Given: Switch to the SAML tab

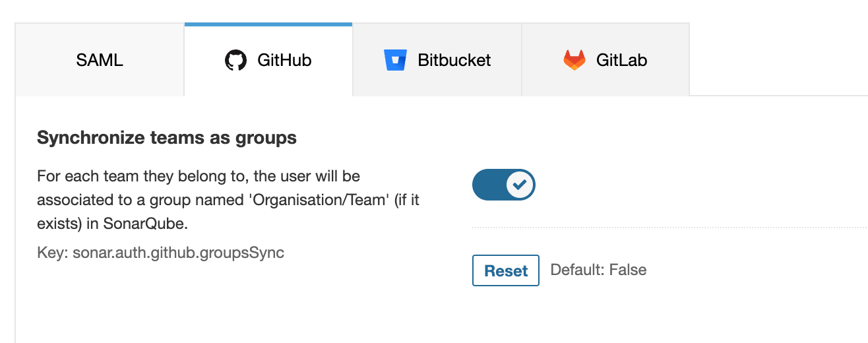Looking at the screenshot, I should pos(100,61).
